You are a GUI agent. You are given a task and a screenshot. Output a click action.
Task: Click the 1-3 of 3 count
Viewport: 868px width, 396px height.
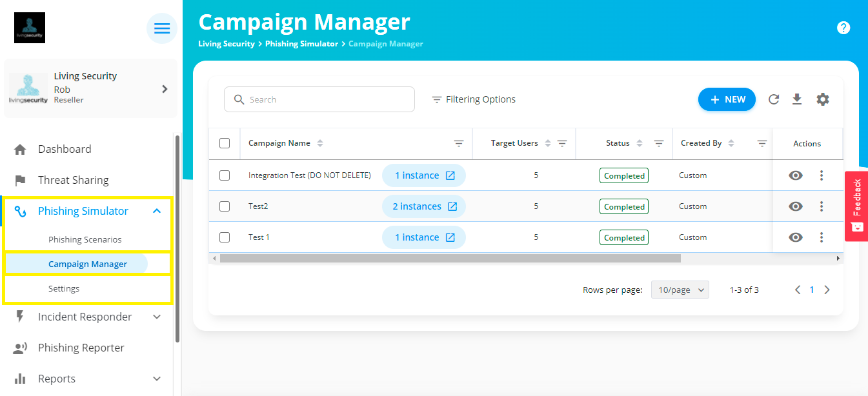[x=744, y=290]
